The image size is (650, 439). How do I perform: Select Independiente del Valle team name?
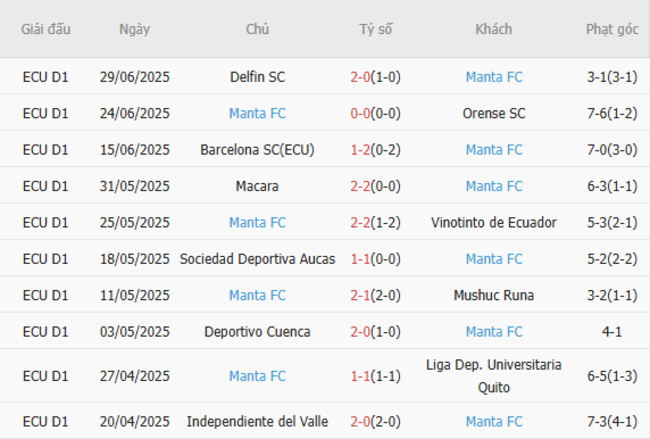coord(257,421)
